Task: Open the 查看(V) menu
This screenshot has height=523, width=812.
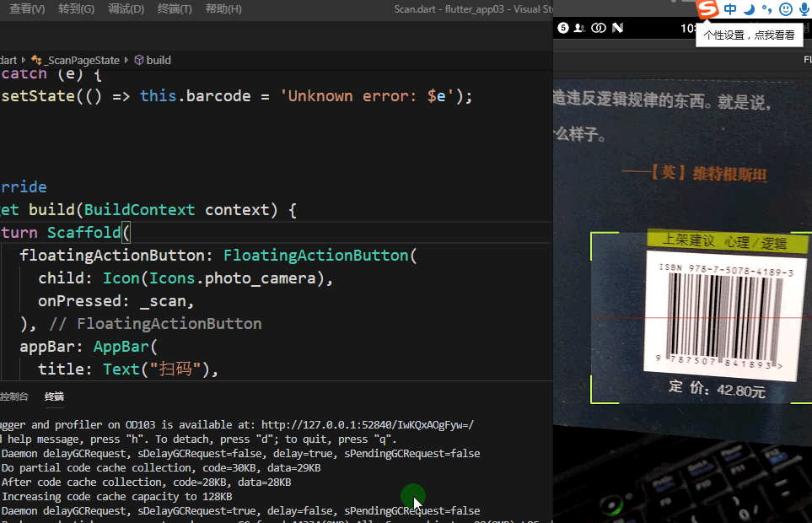Action: (27, 8)
